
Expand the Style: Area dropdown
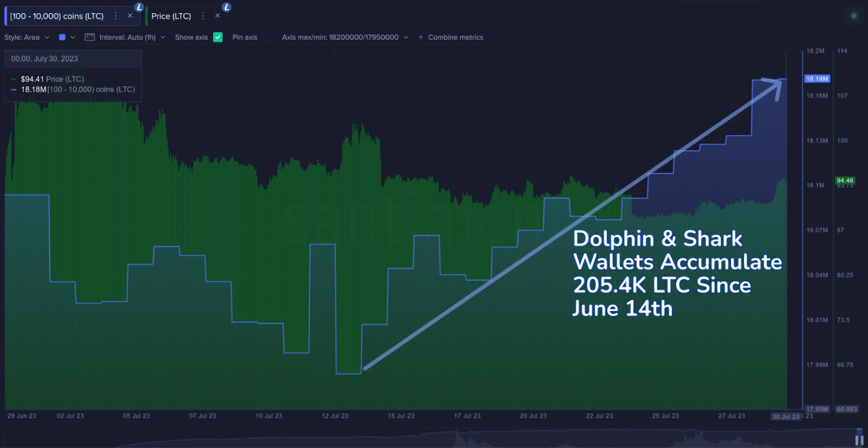27,37
